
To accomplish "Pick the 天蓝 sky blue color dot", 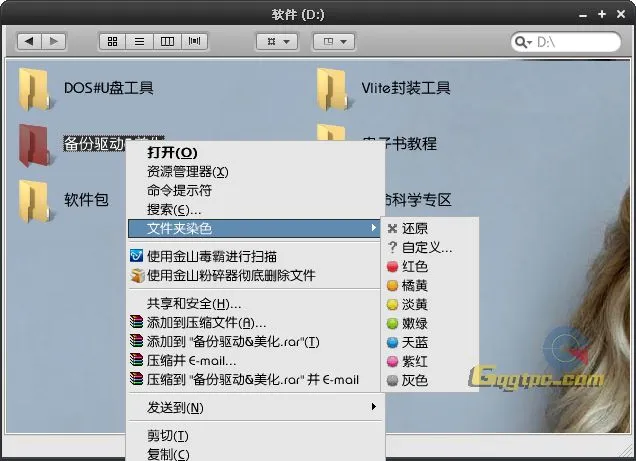I will (x=392, y=343).
